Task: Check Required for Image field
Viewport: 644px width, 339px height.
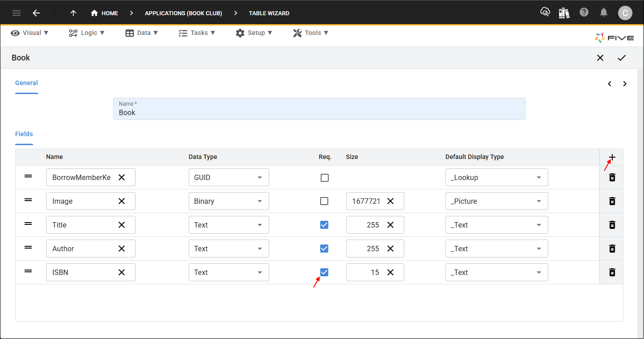Action: click(325, 202)
